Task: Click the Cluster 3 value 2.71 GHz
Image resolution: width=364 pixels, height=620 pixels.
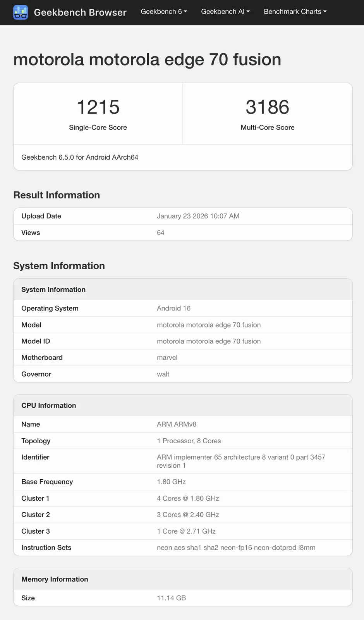Action: [x=186, y=531]
